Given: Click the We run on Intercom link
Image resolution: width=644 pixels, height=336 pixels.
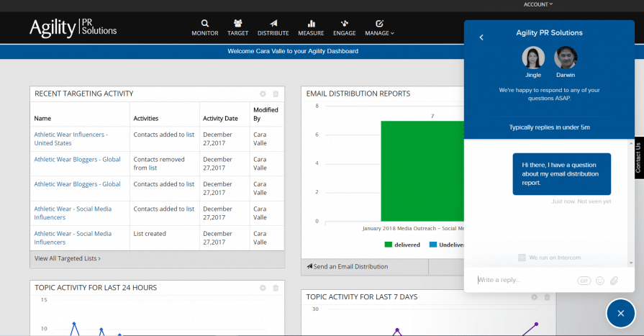Looking at the screenshot, I should [550, 258].
